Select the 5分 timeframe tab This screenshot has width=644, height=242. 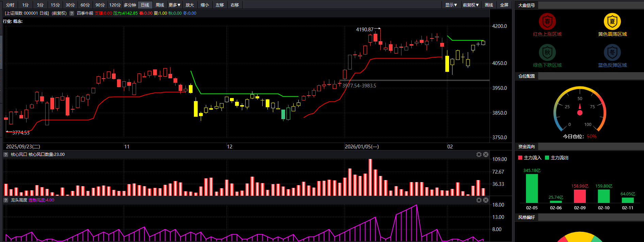pos(40,5)
